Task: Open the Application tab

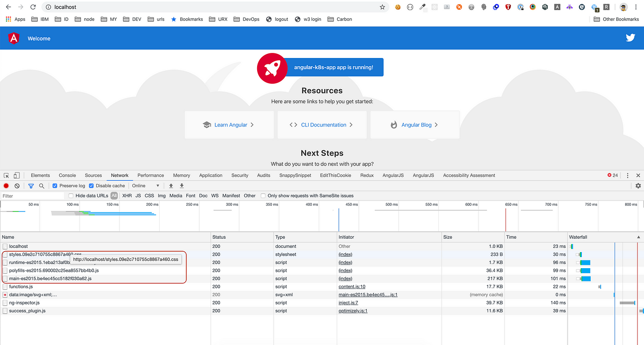Action: pyautogui.click(x=211, y=175)
